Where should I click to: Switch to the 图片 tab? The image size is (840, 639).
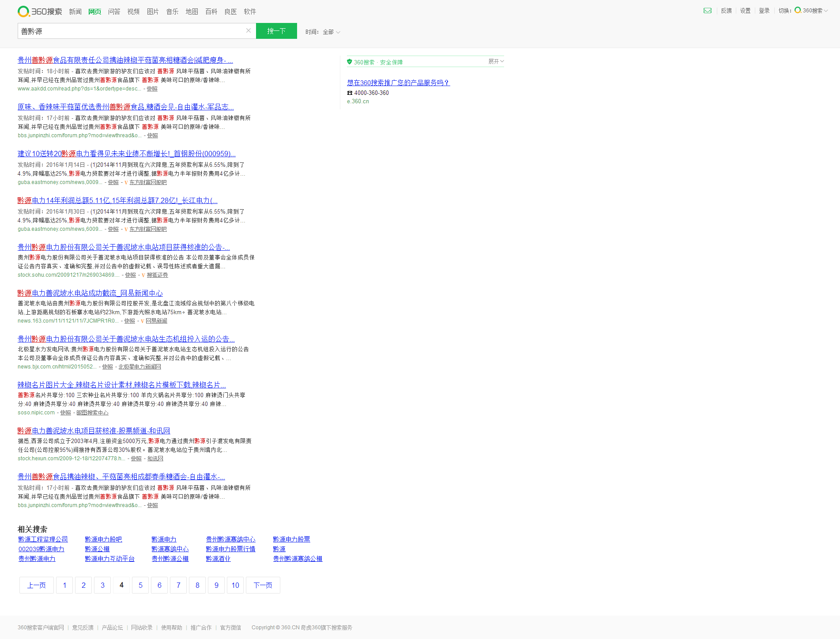pos(153,11)
